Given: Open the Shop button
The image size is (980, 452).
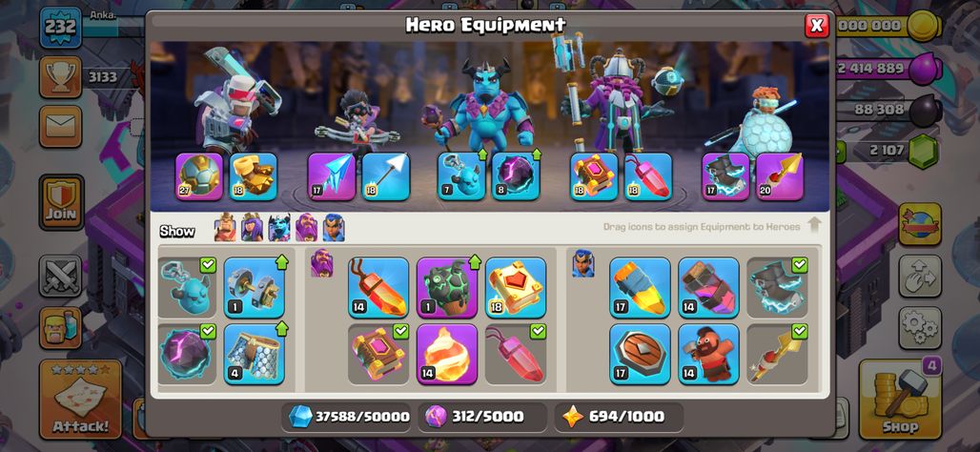Looking at the screenshot, I should click(x=900, y=400).
